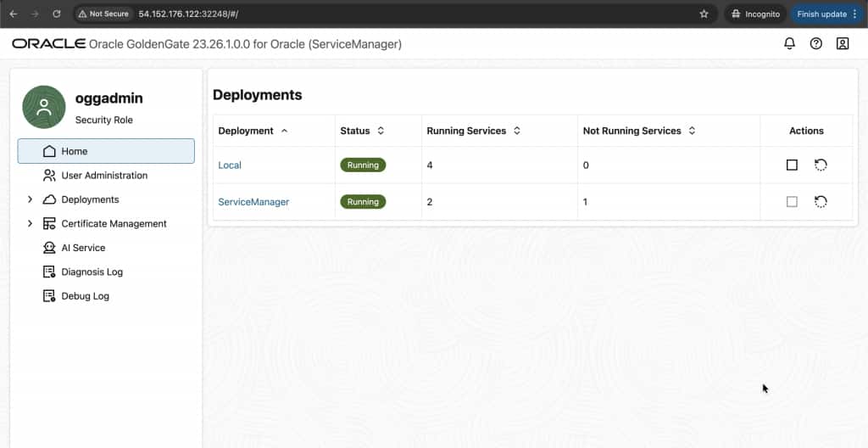The image size is (868, 448).
Task: Open User Administration page
Action: coord(106,175)
